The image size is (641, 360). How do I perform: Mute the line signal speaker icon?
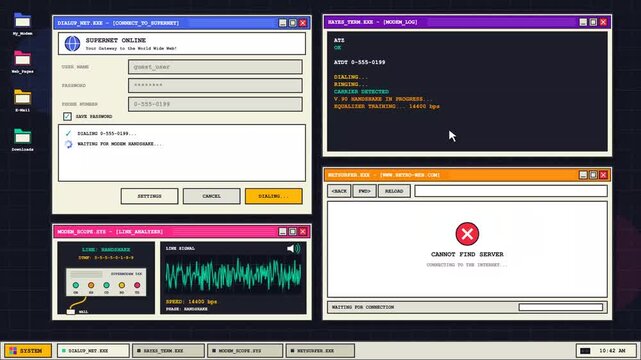coord(293,248)
